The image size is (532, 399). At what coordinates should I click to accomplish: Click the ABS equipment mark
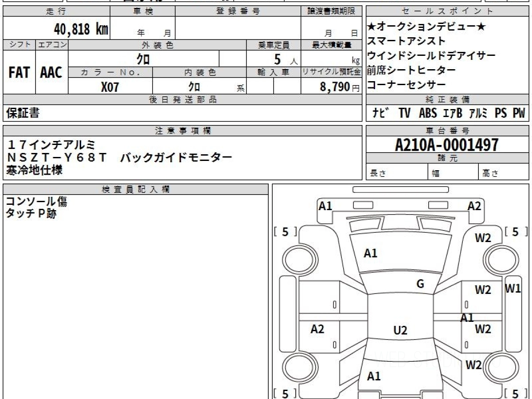pos(428,113)
